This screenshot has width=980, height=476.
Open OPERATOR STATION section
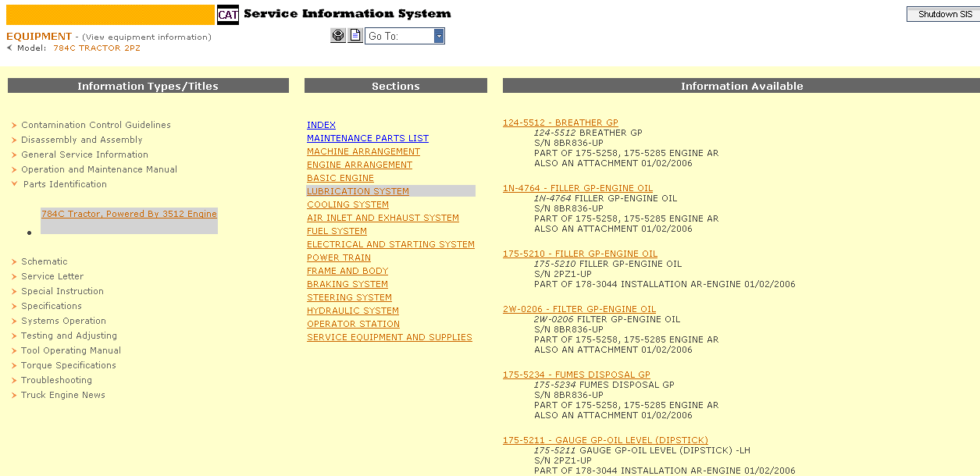point(353,324)
